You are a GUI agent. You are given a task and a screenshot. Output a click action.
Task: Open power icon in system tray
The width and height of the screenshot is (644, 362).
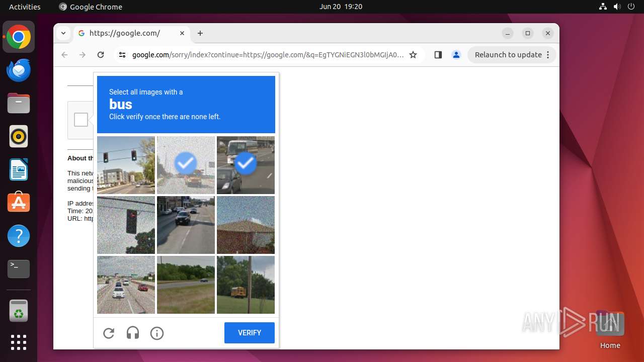[631, 7]
